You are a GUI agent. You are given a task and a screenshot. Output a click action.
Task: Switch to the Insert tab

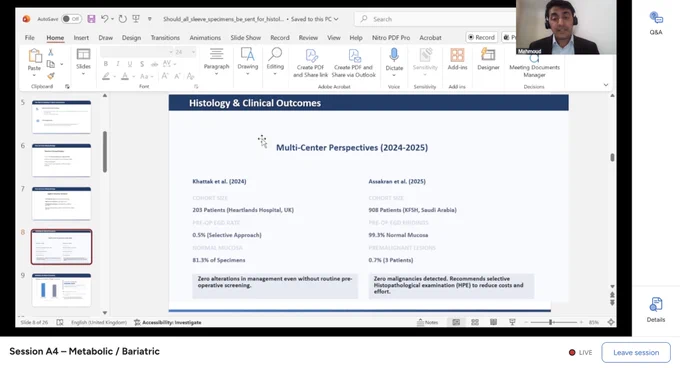81,38
